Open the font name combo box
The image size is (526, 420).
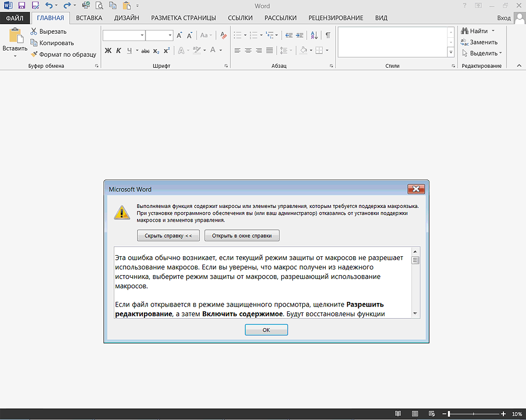[123, 35]
